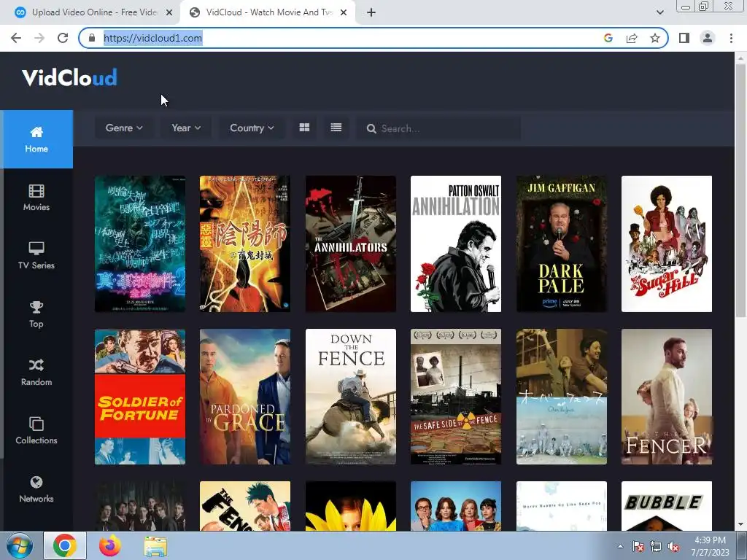Open the sunflower child poster
747x560 pixels.
coord(351,506)
